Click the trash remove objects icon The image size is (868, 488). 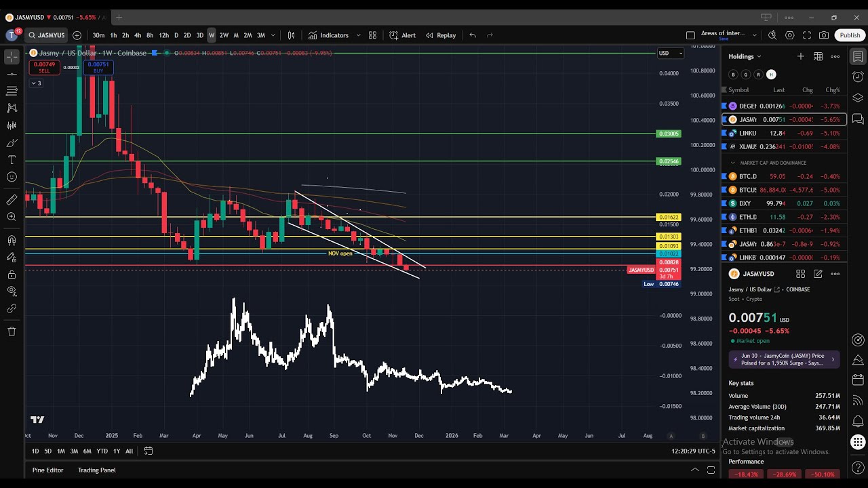12,331
